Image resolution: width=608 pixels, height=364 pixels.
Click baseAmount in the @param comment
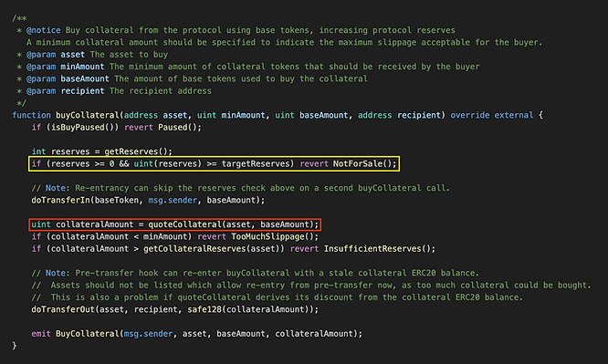(x=85, y=78)
